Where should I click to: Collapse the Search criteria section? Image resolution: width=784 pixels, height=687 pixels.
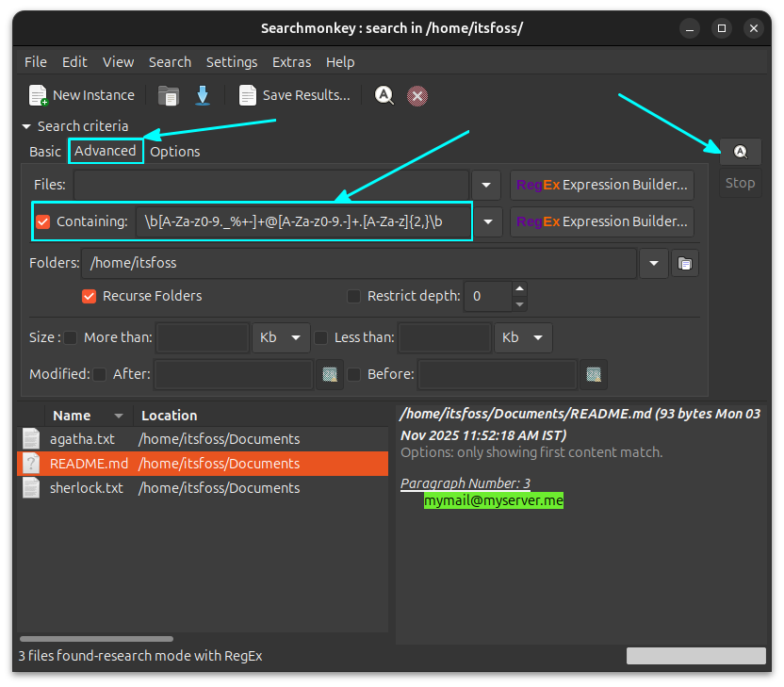(25, 125)
